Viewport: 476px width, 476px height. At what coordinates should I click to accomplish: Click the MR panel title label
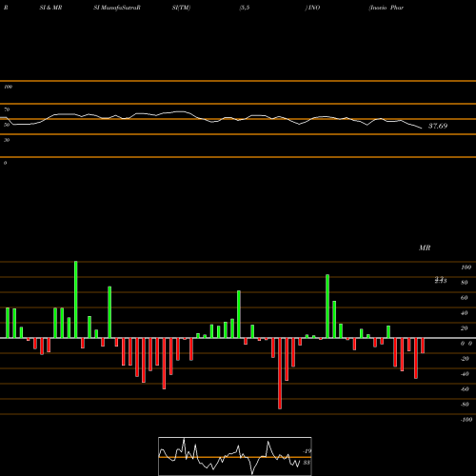click(425, 248)
